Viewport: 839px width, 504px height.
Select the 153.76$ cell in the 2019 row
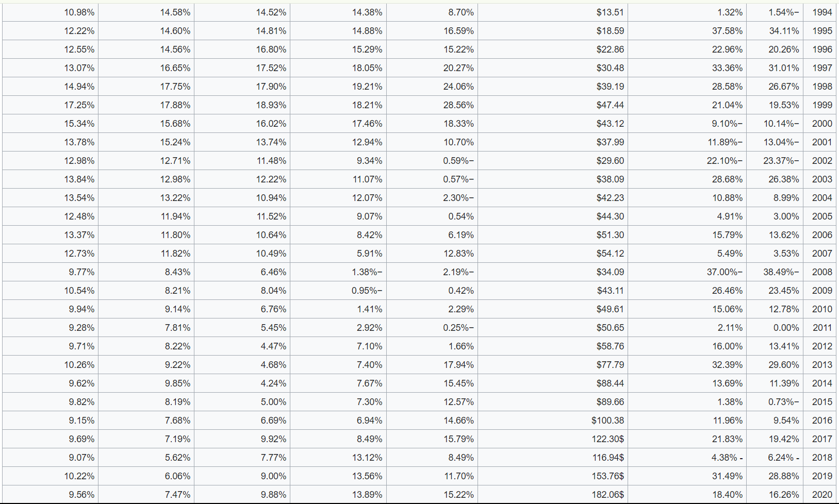(607, 476)
